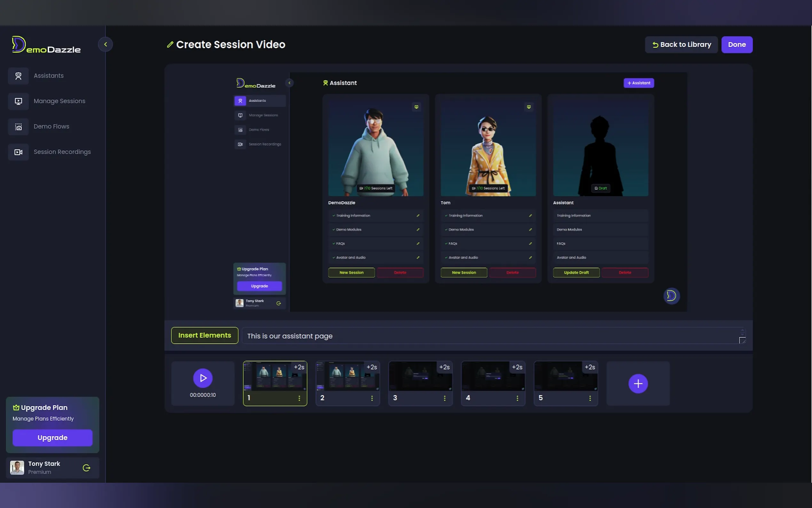This screenshot has width=812, height=508.
Task: Click the logout icon next to Tony Stark
Action: pos(87,468)
